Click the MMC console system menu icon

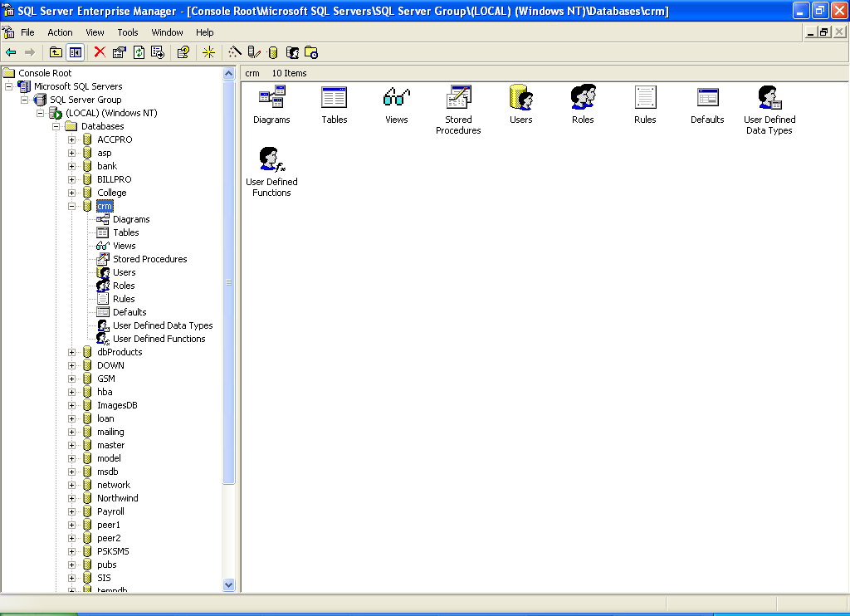(8, 32)
